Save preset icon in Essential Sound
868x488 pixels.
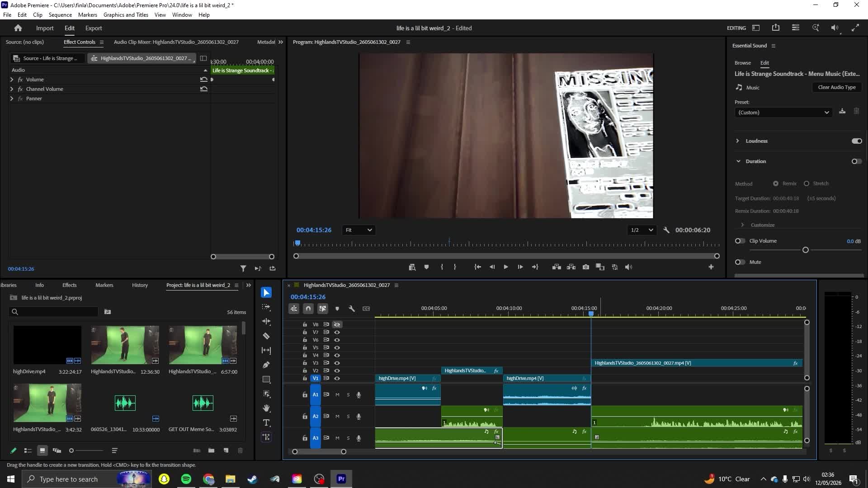coord(842,112)
